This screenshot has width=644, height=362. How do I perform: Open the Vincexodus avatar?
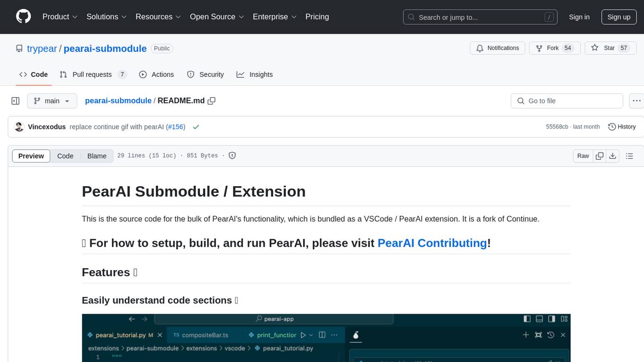click(19, 127)
